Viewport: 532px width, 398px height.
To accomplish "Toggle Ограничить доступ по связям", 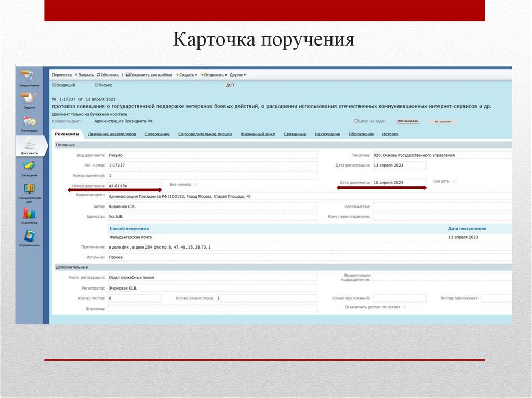I will [x=404, y=306].
